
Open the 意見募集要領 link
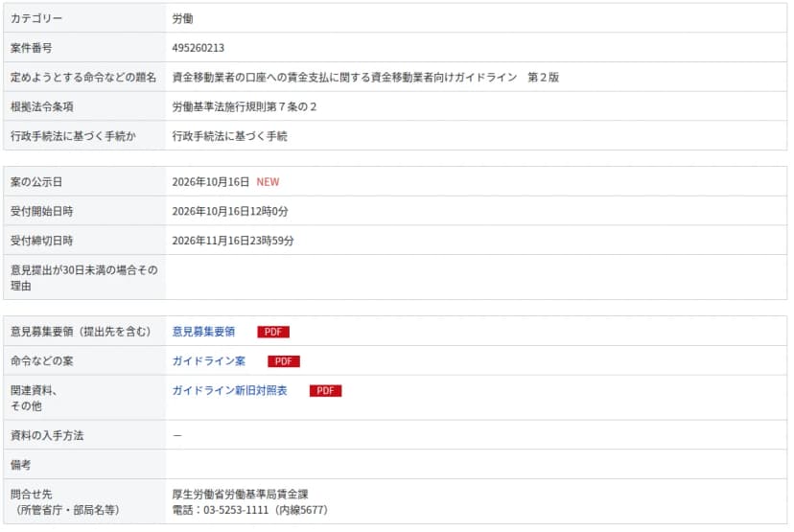coord(203,332)
